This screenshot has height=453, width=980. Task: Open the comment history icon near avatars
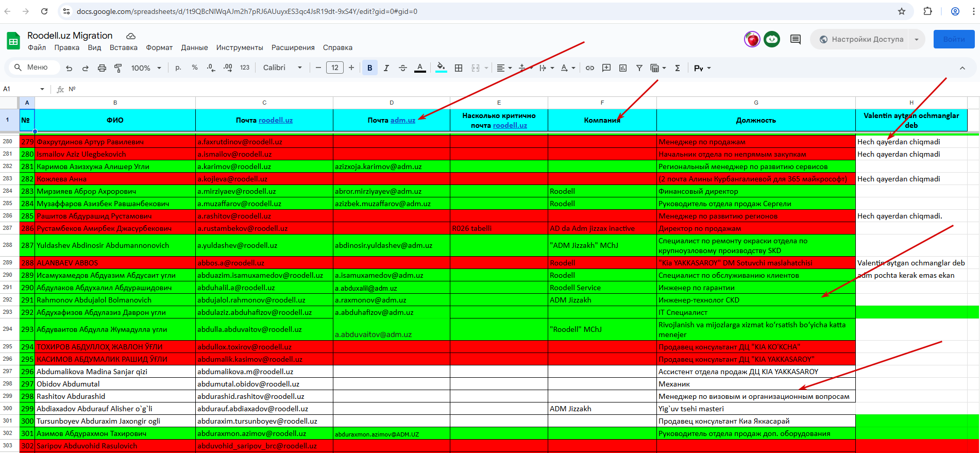796,39
